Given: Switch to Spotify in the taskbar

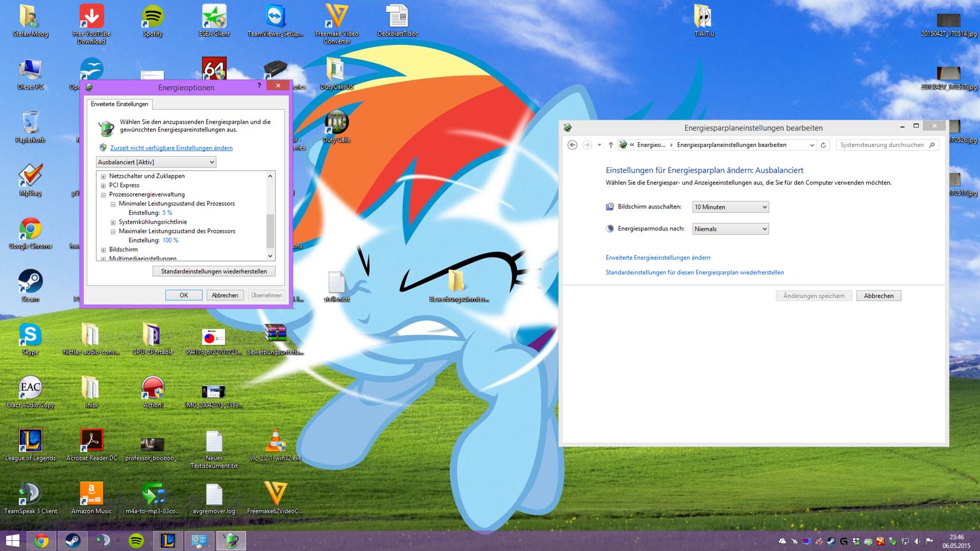Looking at the screenshot, I should 136,541.
